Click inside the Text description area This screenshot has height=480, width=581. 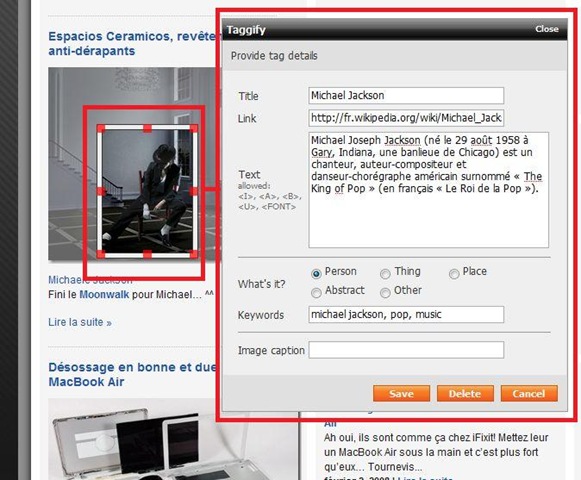[x=428, y=190]
